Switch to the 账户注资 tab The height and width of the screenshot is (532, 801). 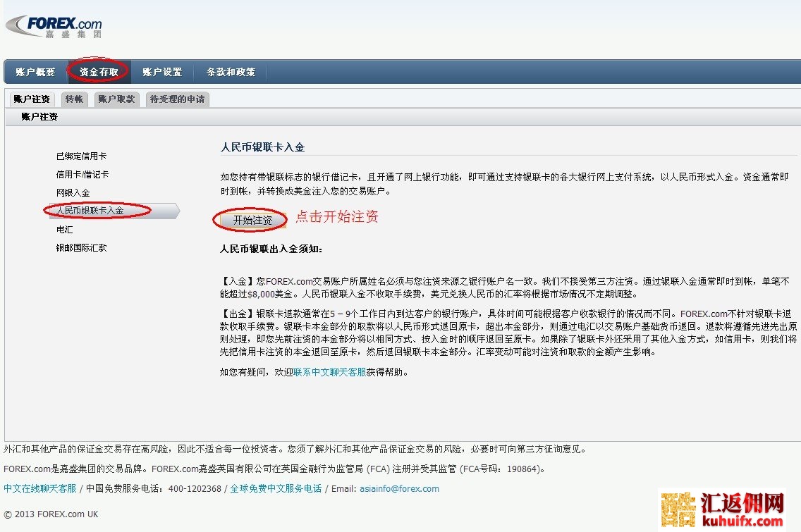[32, 99]
